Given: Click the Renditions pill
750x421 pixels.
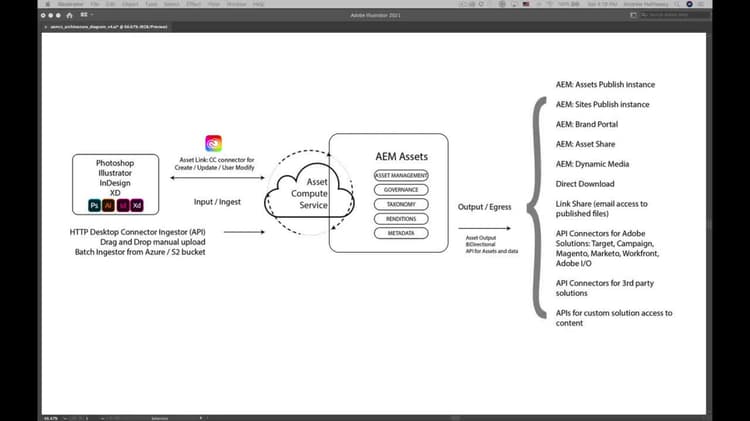Looking at the screenshot, I should pyautogui.click(x=401, y=219).
